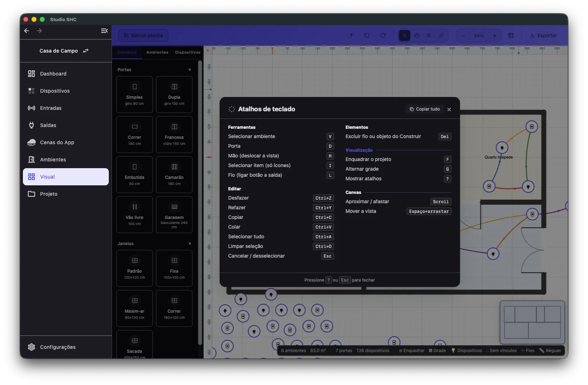Choose the Maxim-ar window icon
This screenshot has width=588, height=385.
(x=135, y=301)
